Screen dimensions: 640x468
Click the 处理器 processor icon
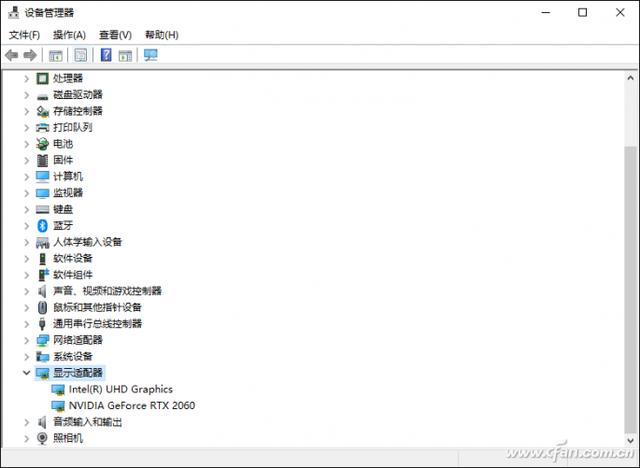click(x=42, y=78)
